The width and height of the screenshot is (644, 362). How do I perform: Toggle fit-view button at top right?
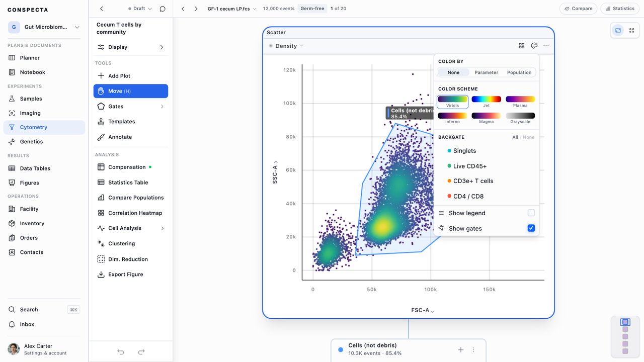click(618, 31)
